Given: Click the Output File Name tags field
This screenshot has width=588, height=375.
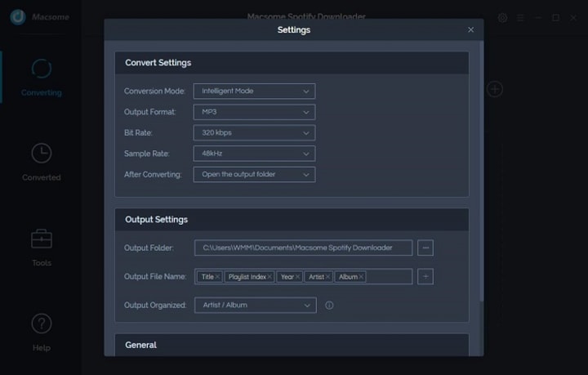Looking at the screenshot, I should (x=303, y=276).
